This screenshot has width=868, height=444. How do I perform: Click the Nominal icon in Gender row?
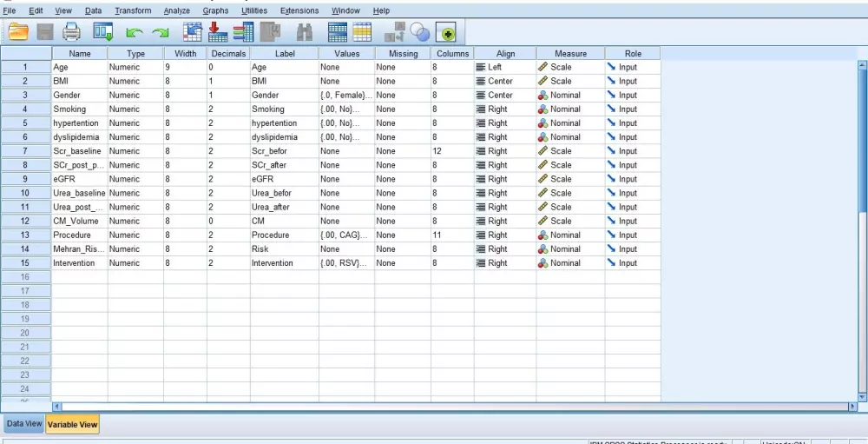click(543, 95)
